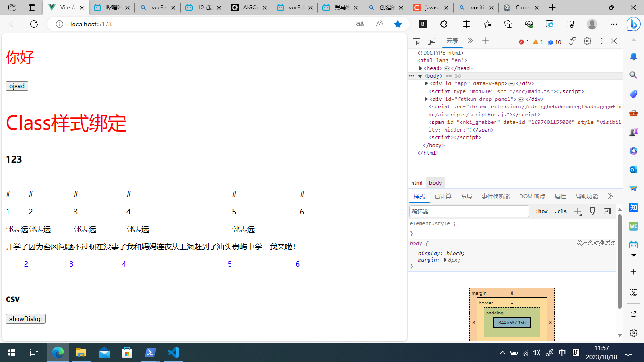
Task: Open the Windows Start menu
Action: (x=11, y=353)
